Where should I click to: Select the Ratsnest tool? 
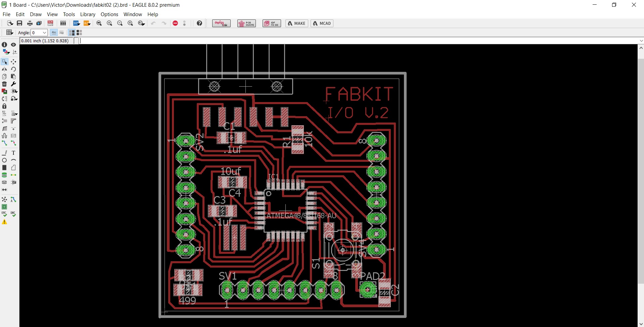[x=4, y=199]
